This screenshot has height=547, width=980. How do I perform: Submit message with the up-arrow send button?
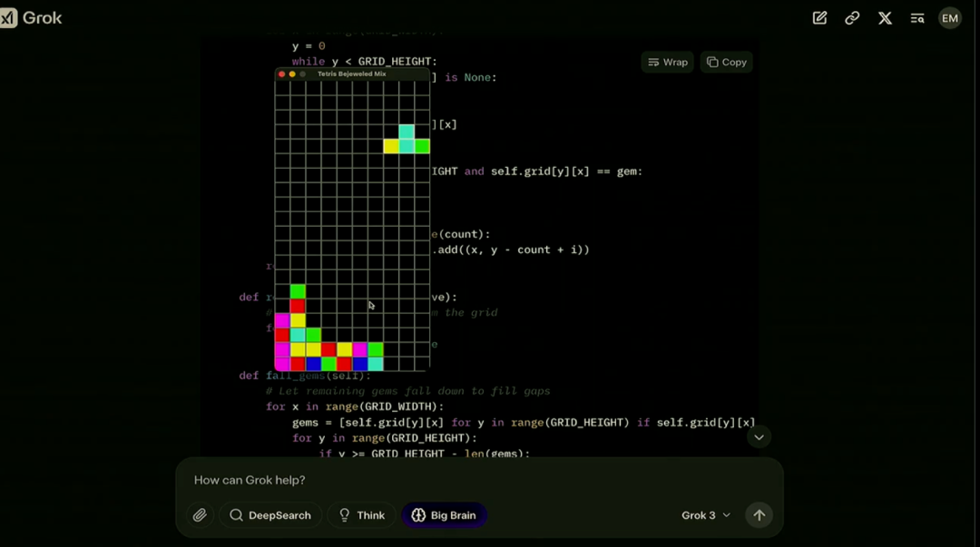(x=759, y=515)
